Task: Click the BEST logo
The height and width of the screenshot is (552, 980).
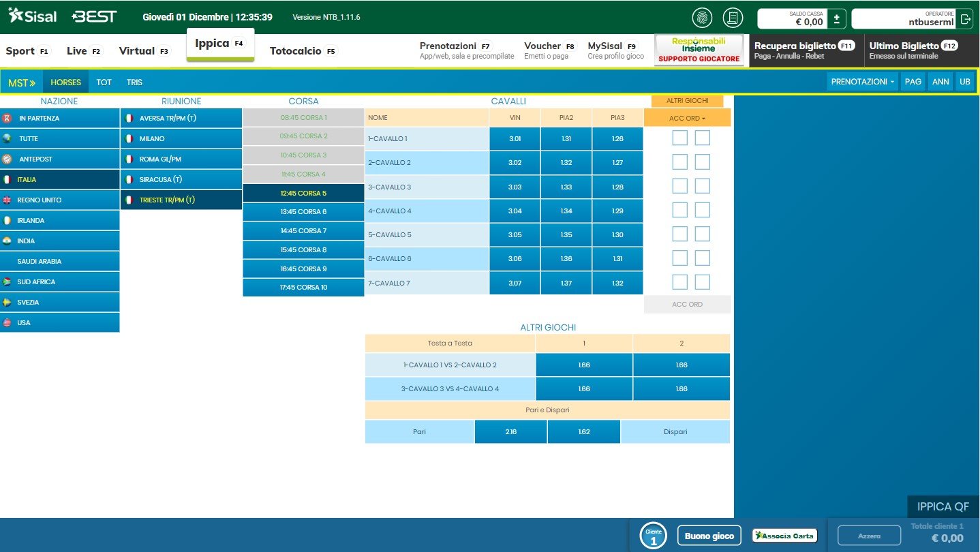Action: pyautogui.click(x=95, y=16)
